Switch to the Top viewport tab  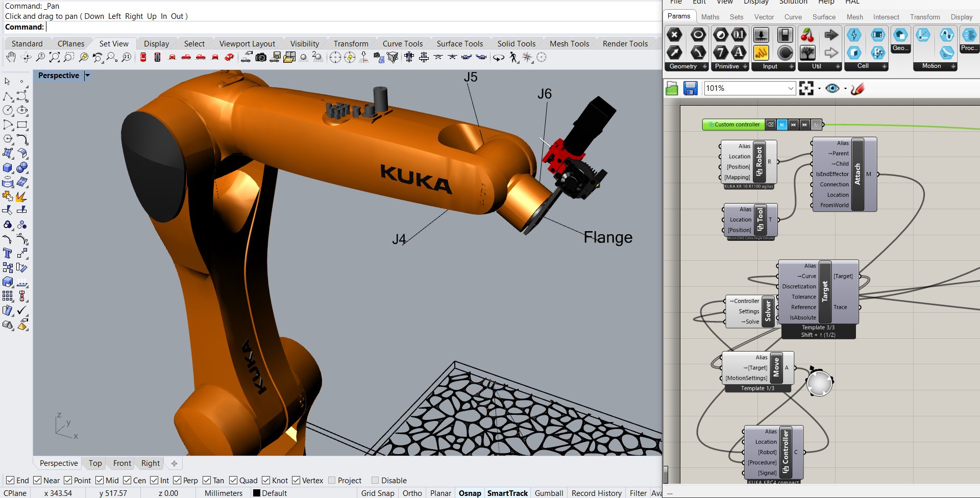[95, 463]
